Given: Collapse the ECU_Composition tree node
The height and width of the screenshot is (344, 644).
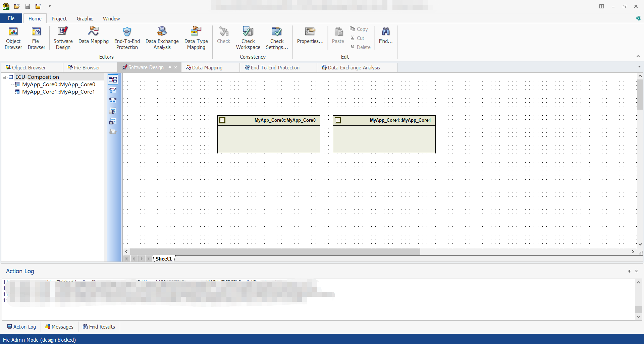Looking at the screenshot, I should pyautogui.click(x=4, y=77).
